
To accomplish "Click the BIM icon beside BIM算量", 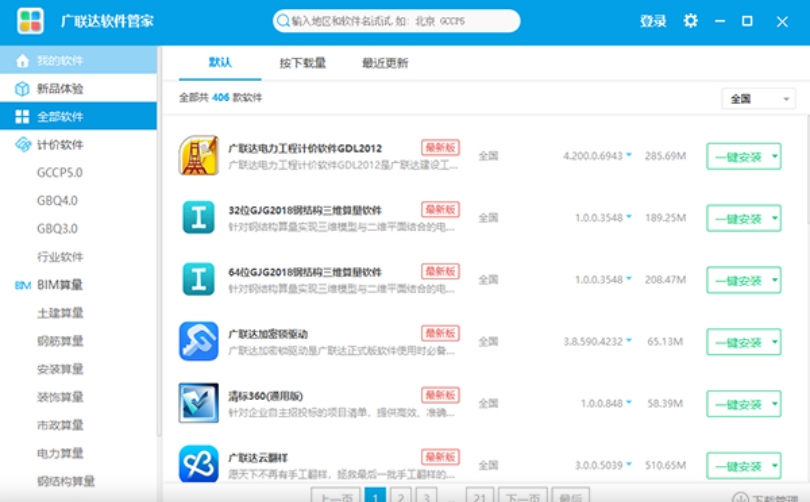I will (x=23, y=285).
